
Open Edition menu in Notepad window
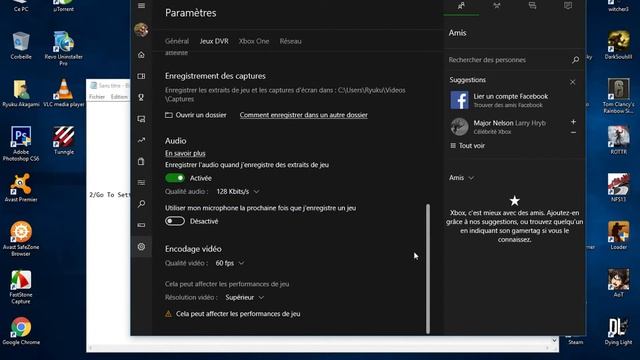[119, 97]
